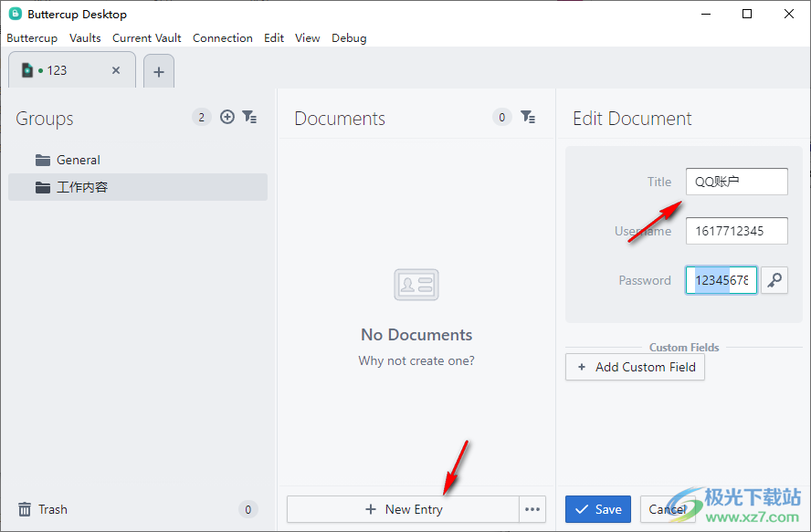The width and height of the screenshot is (811, 532).
Task: Select the 工作内容 group
Action: (138, 187)
